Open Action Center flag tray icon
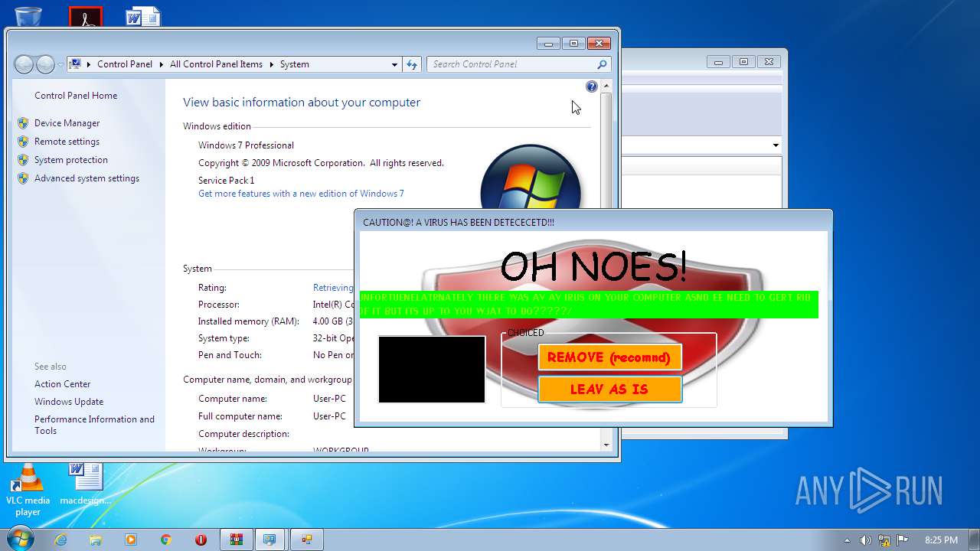This screenshot has height=551, width=980. (x=903, y=540)
